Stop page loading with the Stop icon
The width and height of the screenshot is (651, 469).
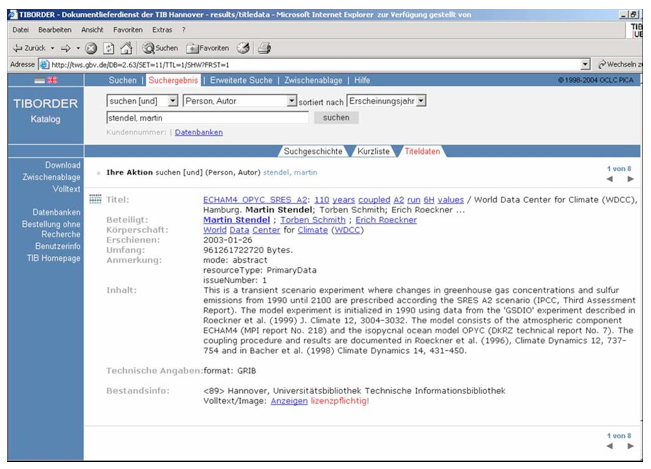(x=91, y=49)
